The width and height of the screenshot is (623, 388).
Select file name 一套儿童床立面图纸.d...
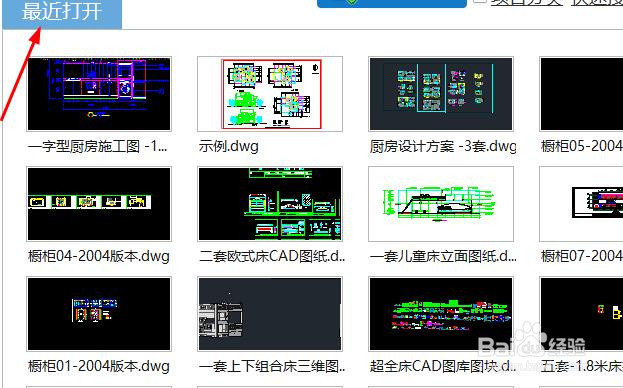pyautogui.click(x=443, y=256)
